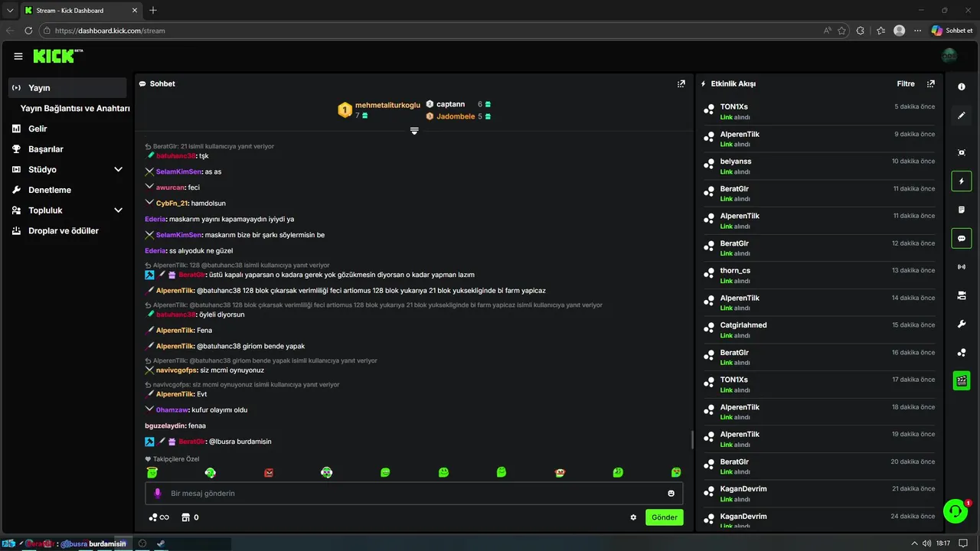Viewport: 980px width, 551px height.
Task: Open the Yayın sidebar item
Action: click(x=67, y=88)
